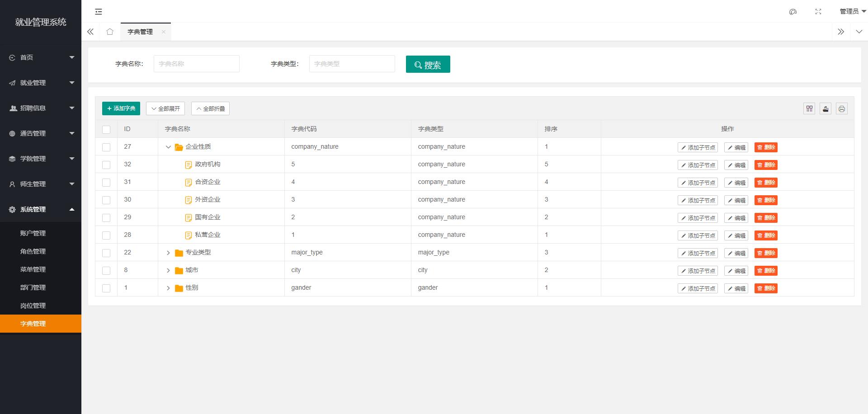Check the row with ID 29

point(106,218)
